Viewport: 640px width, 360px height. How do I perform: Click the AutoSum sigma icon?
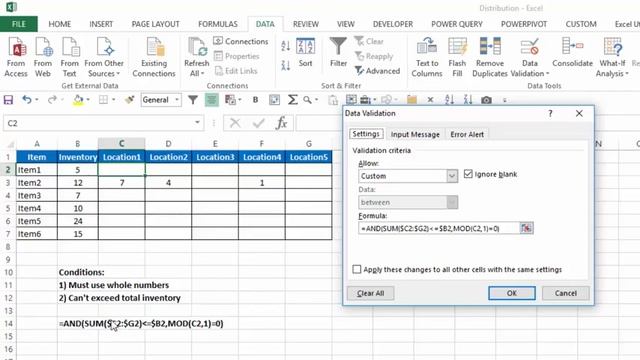pos(292,100)
